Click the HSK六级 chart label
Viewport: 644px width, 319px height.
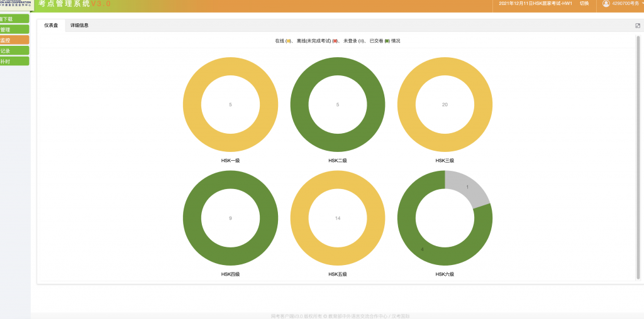click(x=445, y=274)
